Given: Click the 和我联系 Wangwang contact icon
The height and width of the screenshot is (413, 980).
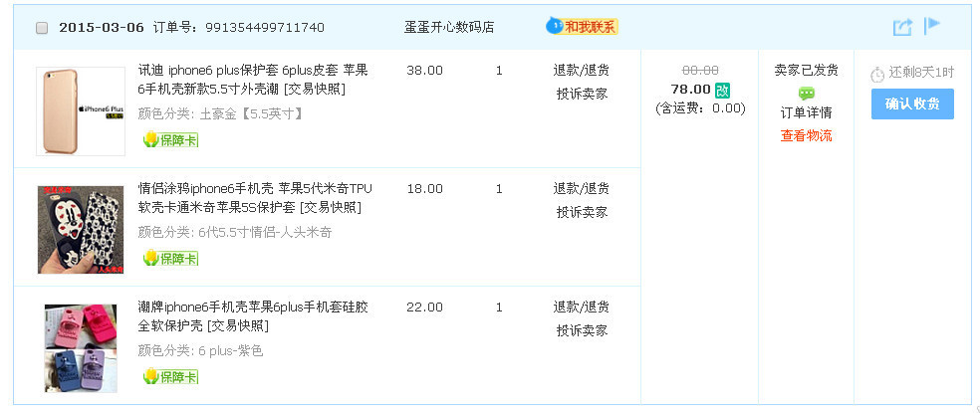Looking at the screenshot, I should [583, 27].
